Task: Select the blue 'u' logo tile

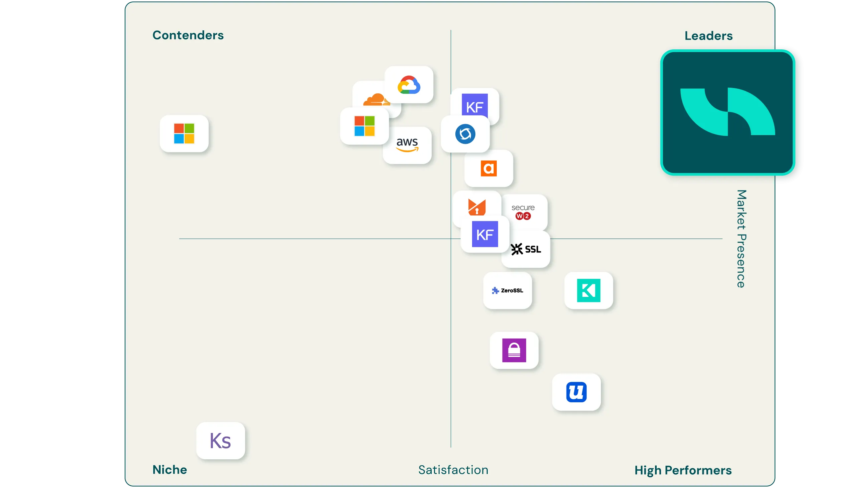Action: [x=576, y=392]
